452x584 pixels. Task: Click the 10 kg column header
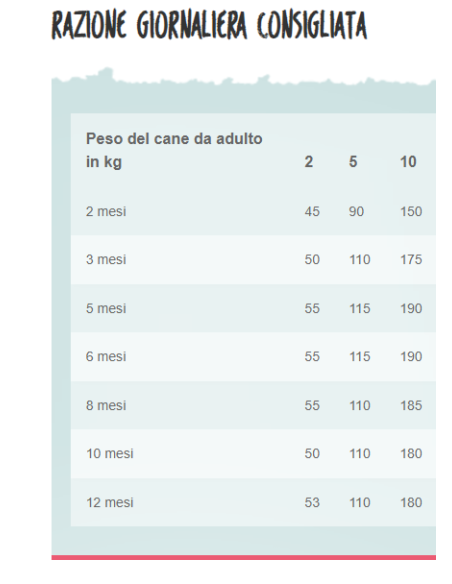pos(408,162)
